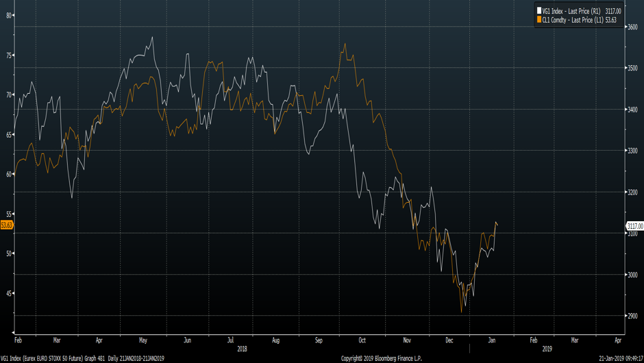Click the 53.63 value in the legend
Screen dimensions: 644x363
[611, 20]
